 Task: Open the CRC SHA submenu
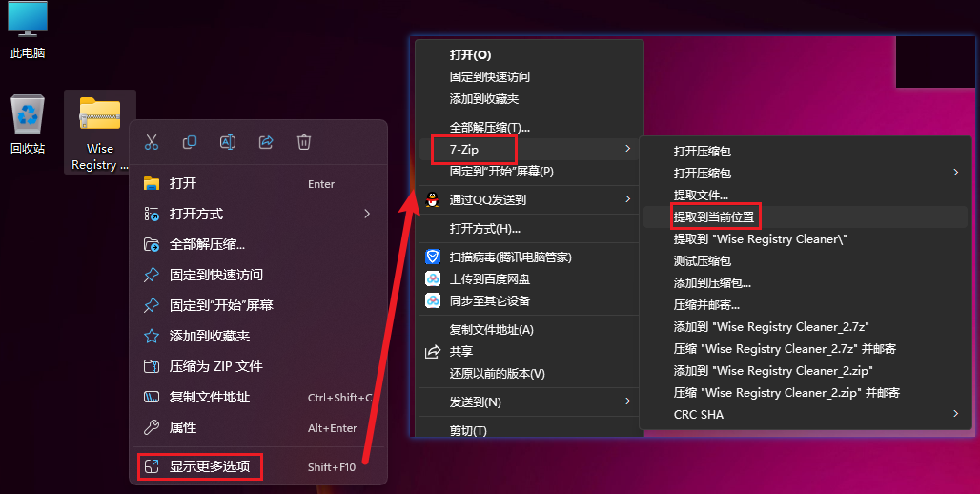pos(805,414)
